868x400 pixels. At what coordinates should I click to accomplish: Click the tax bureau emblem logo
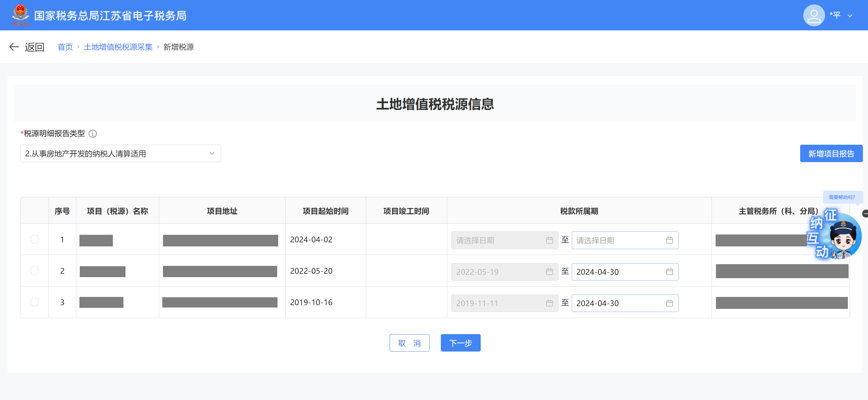click(x=20, y=15)
